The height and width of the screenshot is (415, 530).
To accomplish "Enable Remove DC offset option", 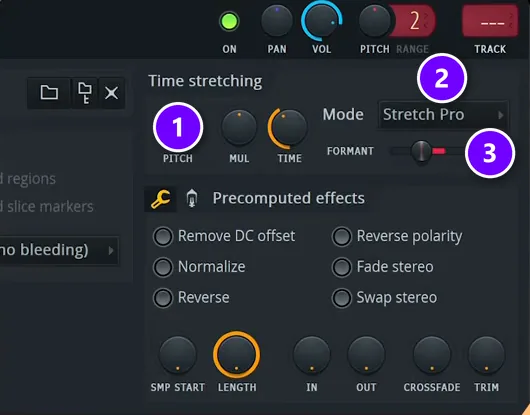I will (163, 236).
